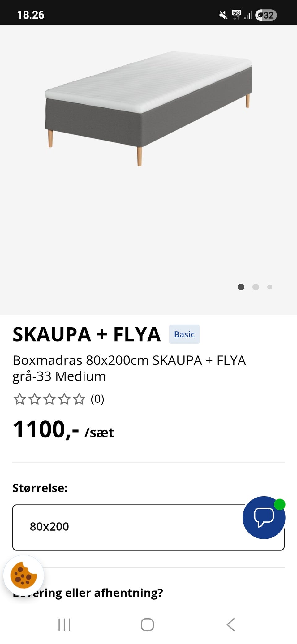
Task: Tap the 5G network status icon
Action: 236,14
